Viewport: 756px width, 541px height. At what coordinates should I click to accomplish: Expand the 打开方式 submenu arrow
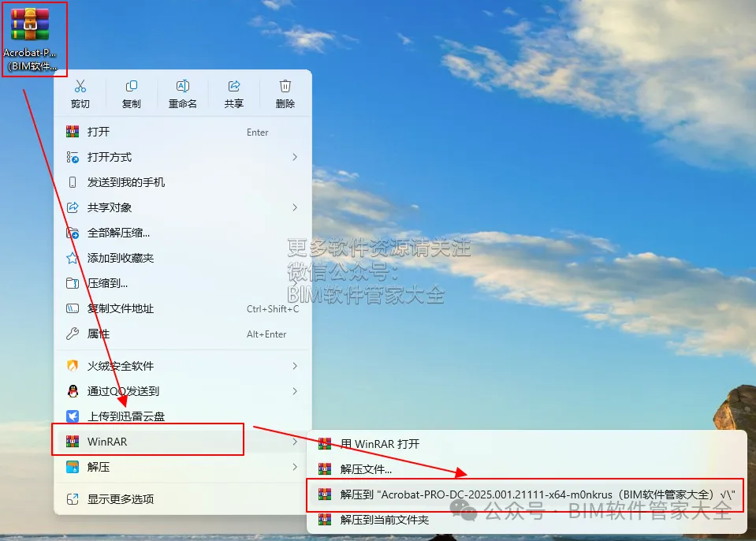[x=295, y=157]
